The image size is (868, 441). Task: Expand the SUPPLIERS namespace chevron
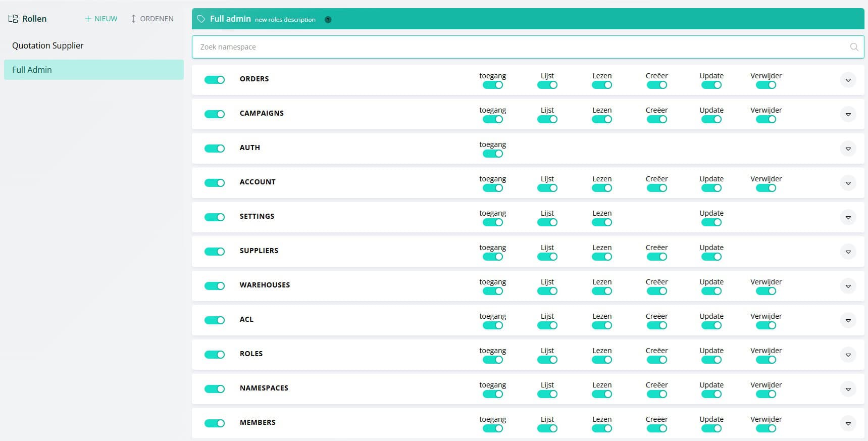tap(848, 252)
